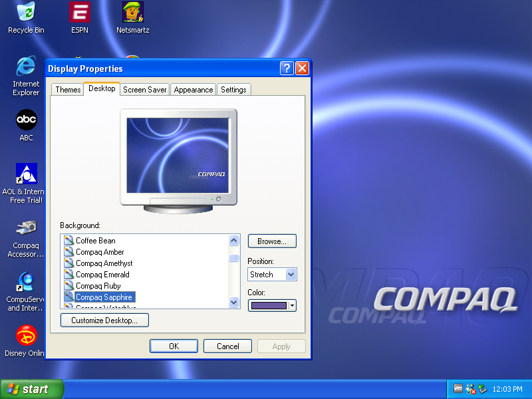This screenshot has width=532, height=399.
Task: Open the Start menu
Action: pos(31,389)
